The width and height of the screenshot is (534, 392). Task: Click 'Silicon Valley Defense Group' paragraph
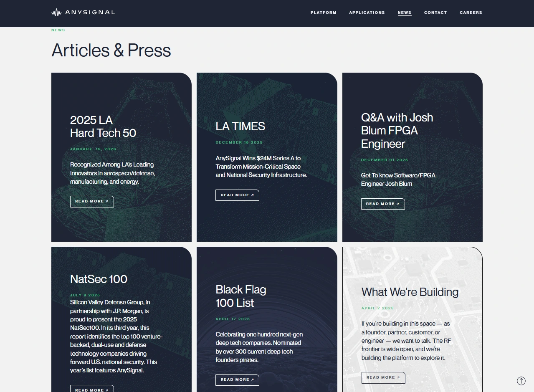(116, 336)
